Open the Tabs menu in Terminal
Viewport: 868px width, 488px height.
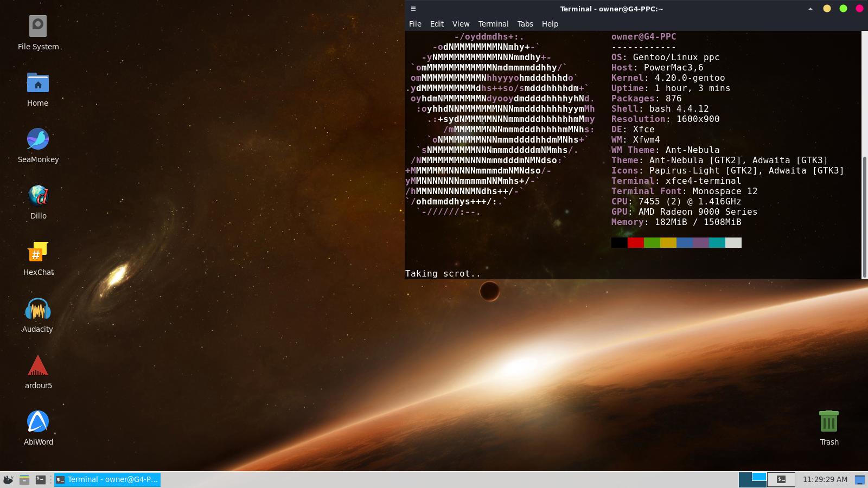(525, 24)
